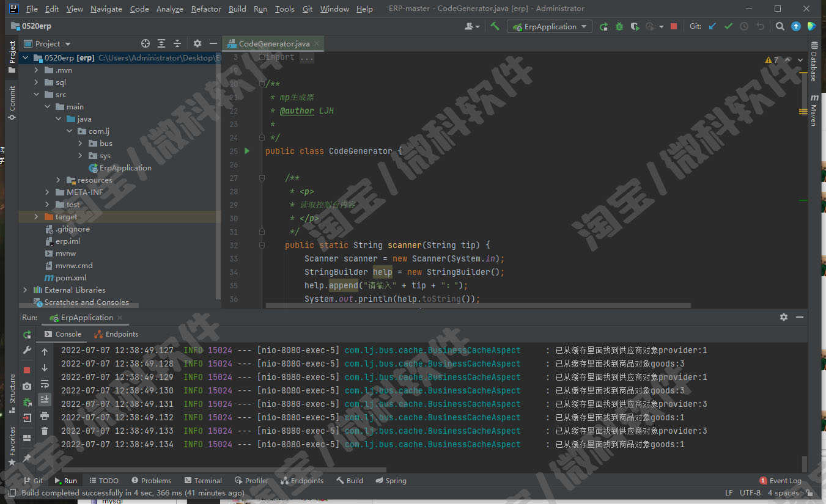Expand folded import block in editor
This screenshot has height=504, width=826.
[x=262, y=57]
